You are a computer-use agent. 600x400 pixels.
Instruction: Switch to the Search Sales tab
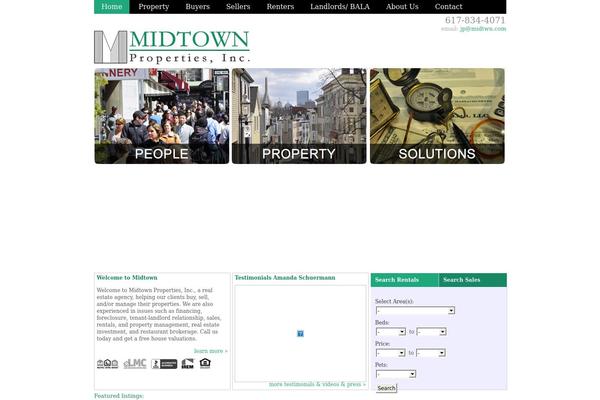coord(473,280)
